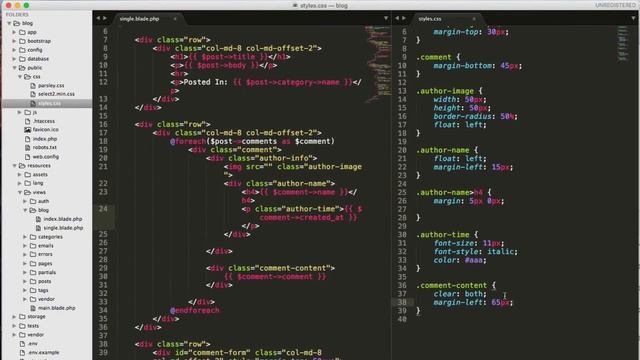Viewport: 640px width, 360px height.
Task: Click the database folder icon
Action: pos(22,59)
